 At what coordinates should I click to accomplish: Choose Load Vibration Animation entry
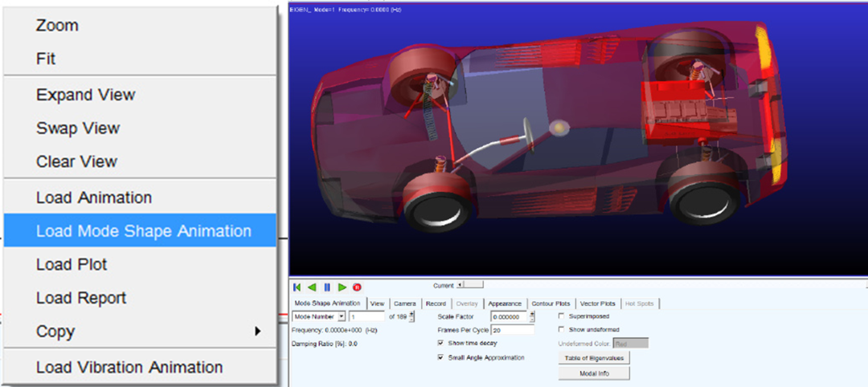pyautogui.click(x=140, y=367)
